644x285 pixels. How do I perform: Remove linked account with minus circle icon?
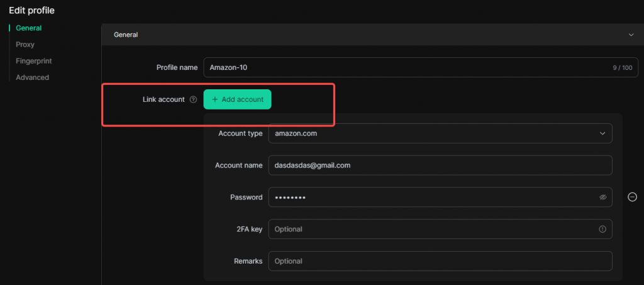click(x=632, y=197)
